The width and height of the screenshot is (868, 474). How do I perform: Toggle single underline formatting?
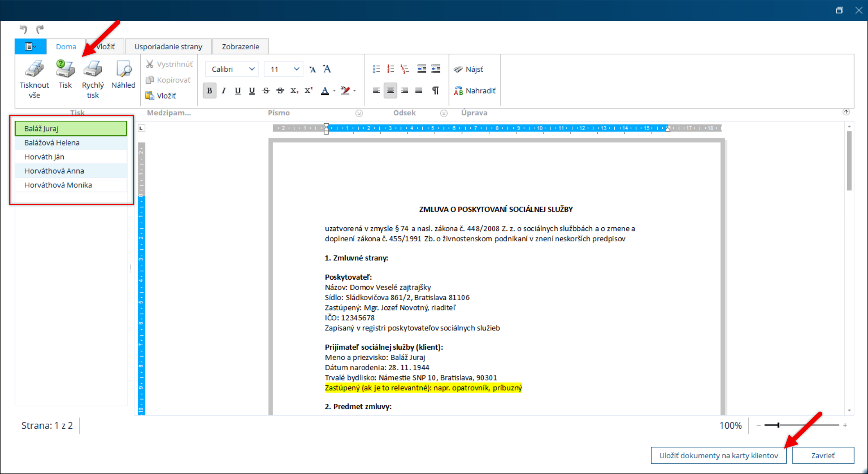238,90
